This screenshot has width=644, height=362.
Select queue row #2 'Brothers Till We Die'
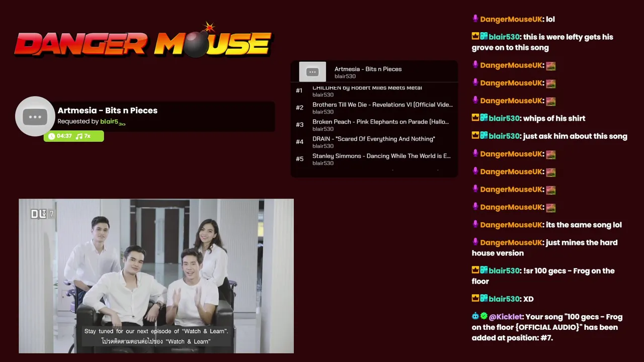coord(374,108)
